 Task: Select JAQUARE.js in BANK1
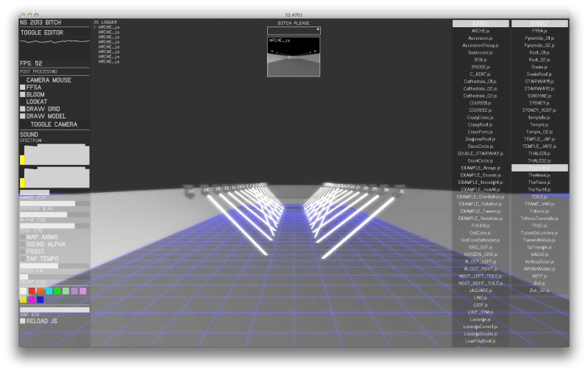click(x=481, y=291)
